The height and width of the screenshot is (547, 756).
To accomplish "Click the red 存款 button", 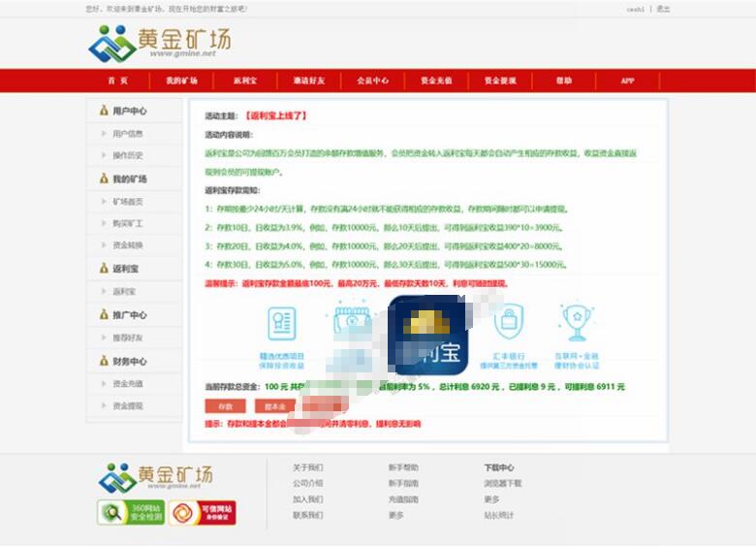I will (x=225, y=406).
